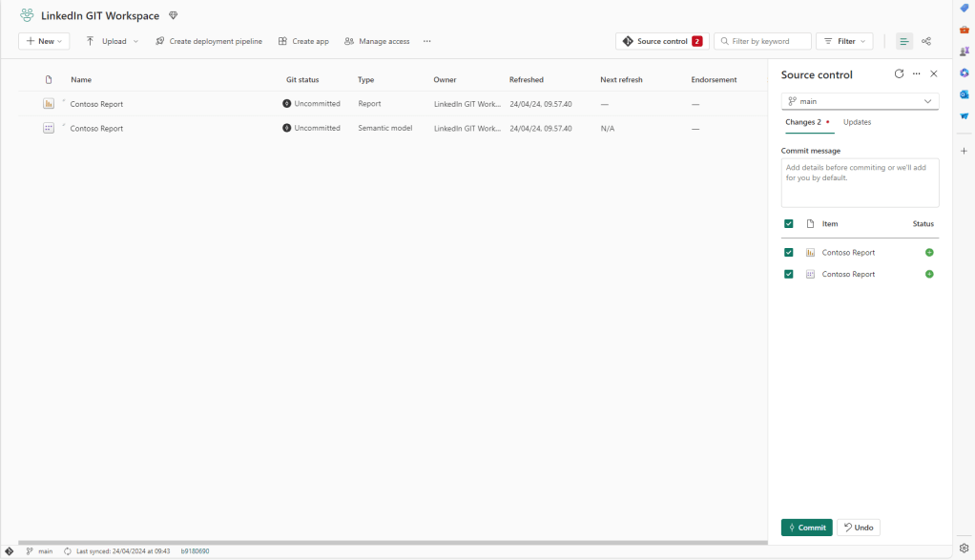The image size is (975, 560).
Task: Open the New dropdown menu
Action: click(44, 42)
